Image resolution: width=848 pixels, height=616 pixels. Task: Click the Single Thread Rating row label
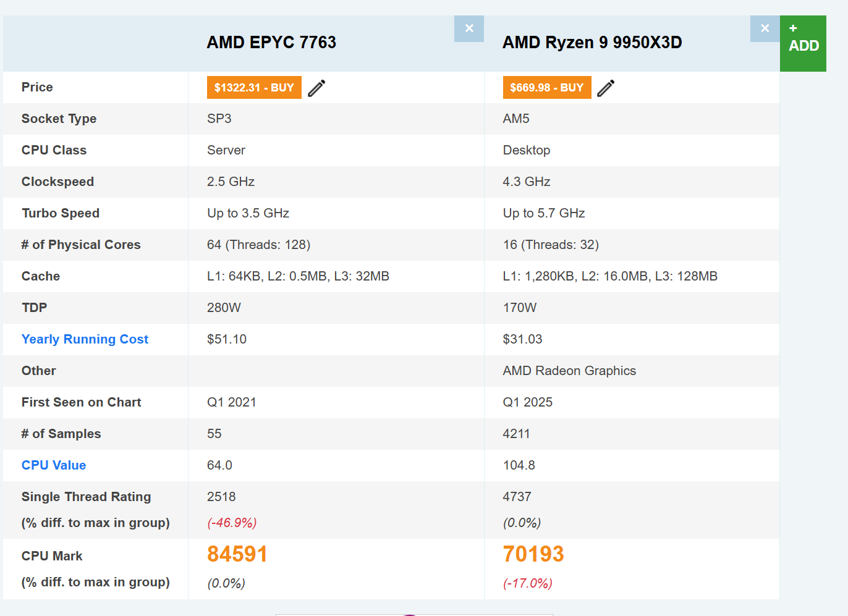(86, 497)
